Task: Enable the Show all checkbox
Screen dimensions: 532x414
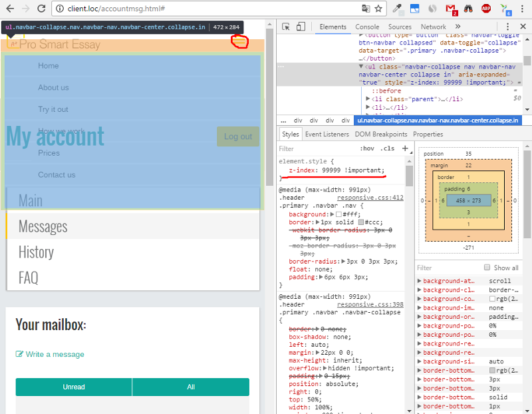Action: pyautogui.click(x=487, y=268)
